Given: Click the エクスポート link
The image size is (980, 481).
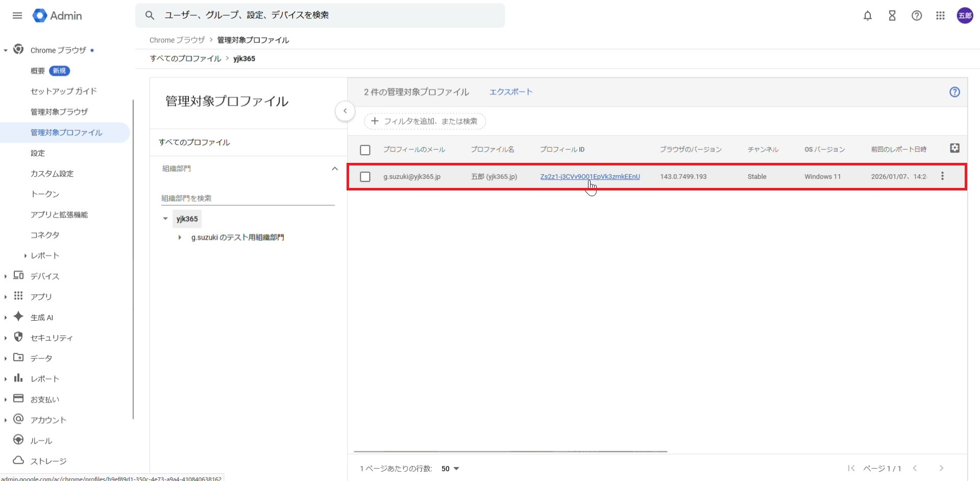Looking at the screenshot, I should coord(510,92).
